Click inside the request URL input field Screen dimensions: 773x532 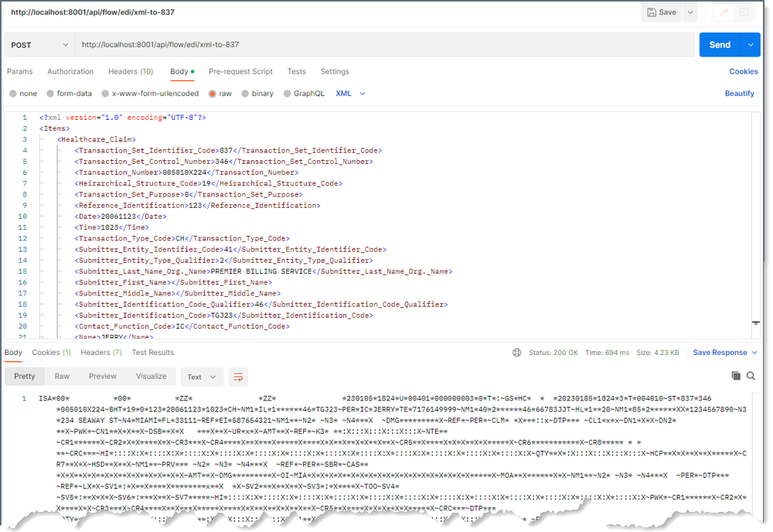point(386,45)
